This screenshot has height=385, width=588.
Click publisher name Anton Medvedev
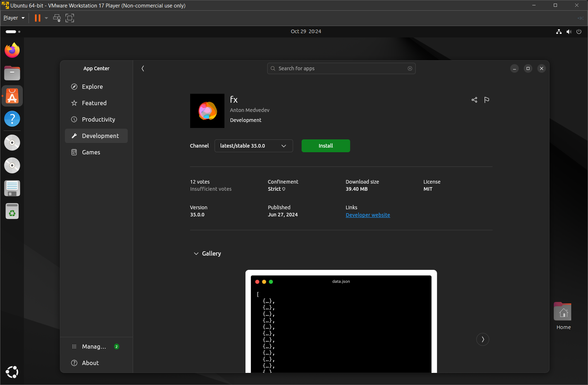[x=250, y=110]
